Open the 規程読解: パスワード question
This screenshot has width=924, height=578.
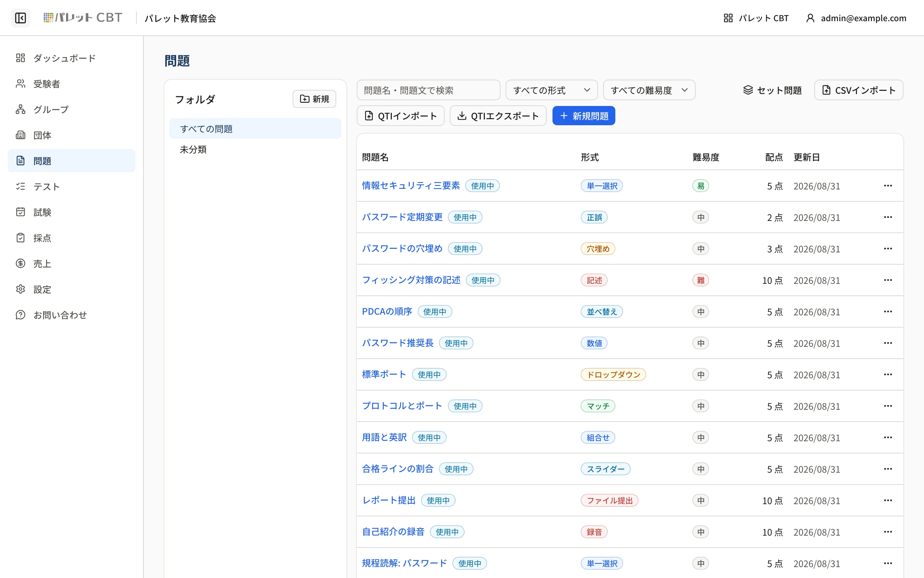pos(404,563)
